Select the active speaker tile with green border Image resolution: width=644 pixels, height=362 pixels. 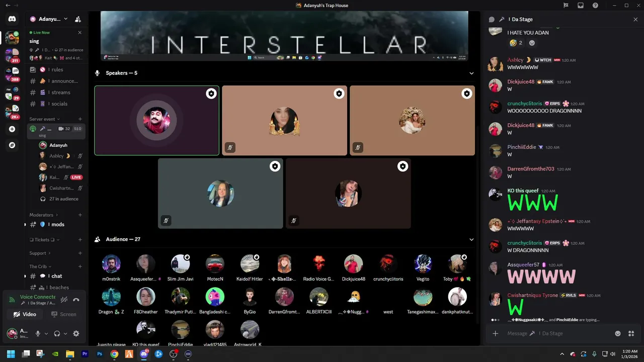[157, 121]
